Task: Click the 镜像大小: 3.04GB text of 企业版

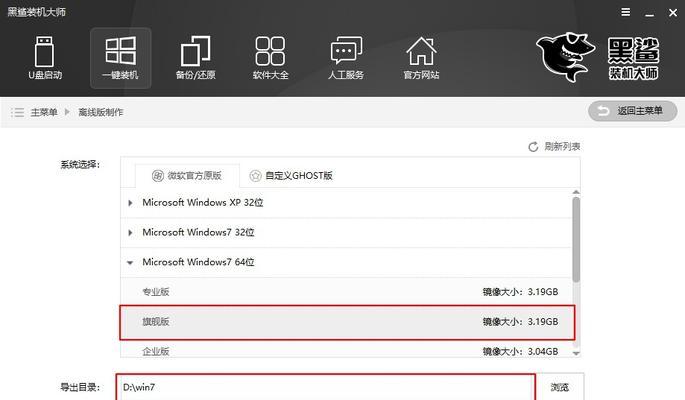Action: 520,351
